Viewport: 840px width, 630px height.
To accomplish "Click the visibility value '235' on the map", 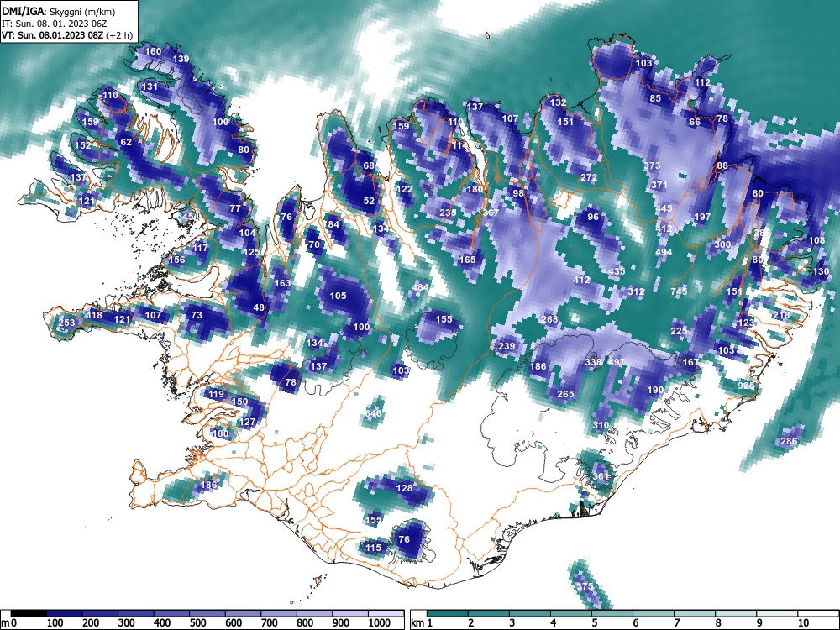I will (448, 213).
